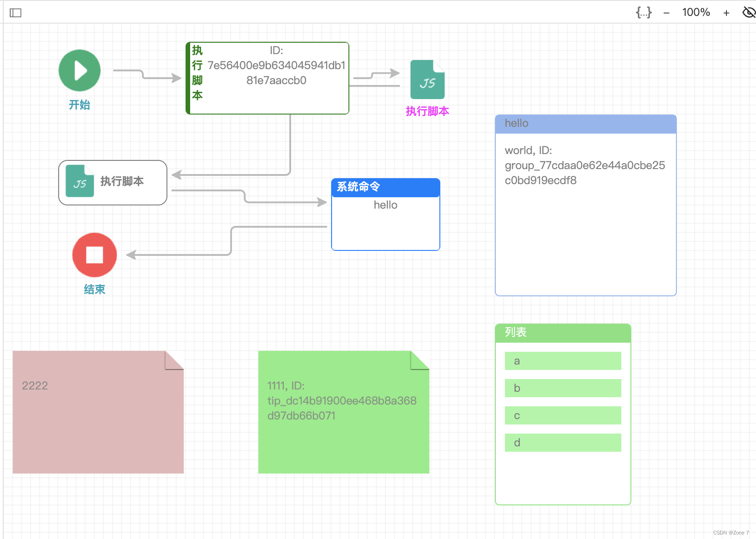
Task: Click the magenta 执行脚本 label
Action: click(428, 111)
